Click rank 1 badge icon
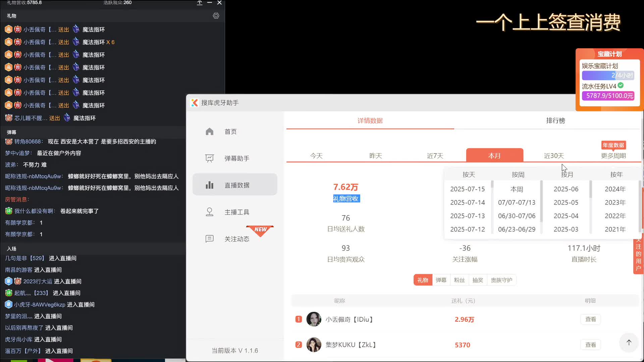Image resolution: width=644 pixels, height=362 pixels. pyautogui.click(x=299, y=319)
